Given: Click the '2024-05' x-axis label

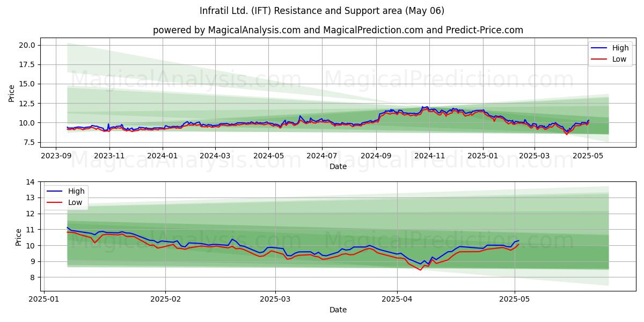Looking at the screenshot, I should tap(268, 156).
